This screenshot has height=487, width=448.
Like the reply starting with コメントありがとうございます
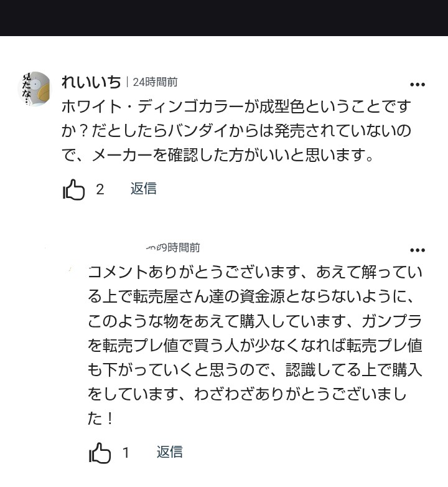100,453
